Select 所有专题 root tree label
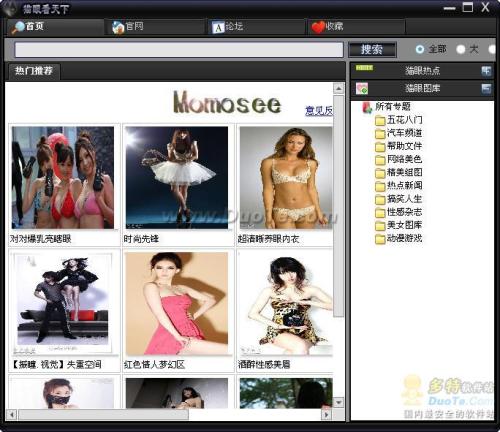The image size is (500, 432). (x=393, y=107)
